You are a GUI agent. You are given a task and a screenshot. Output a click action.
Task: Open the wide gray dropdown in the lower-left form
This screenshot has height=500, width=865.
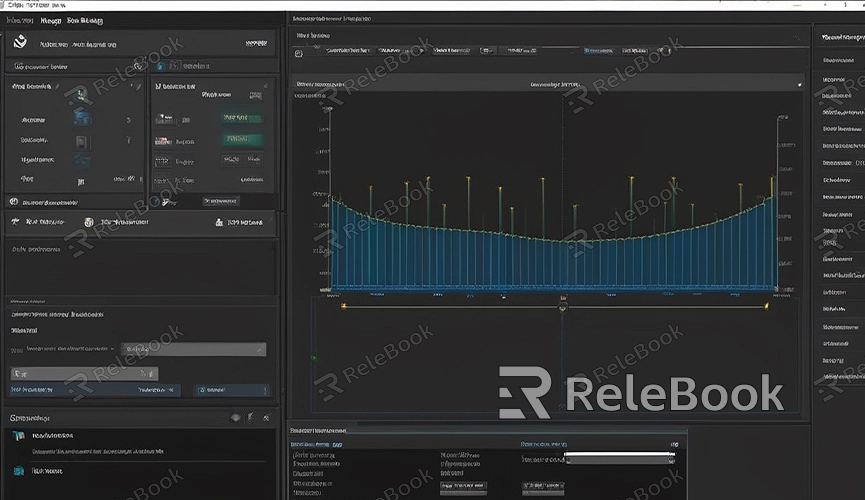pyautogui.click(x=193, y=350)
